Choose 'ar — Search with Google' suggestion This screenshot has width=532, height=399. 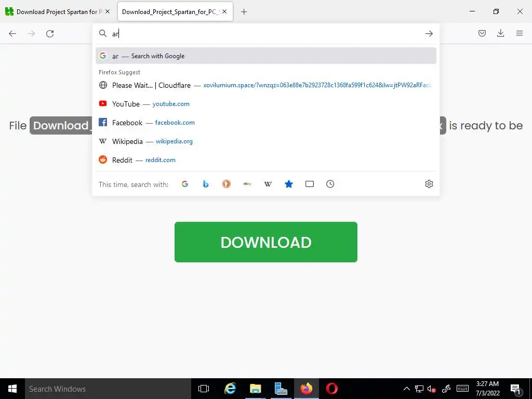(x=266, y=56)
